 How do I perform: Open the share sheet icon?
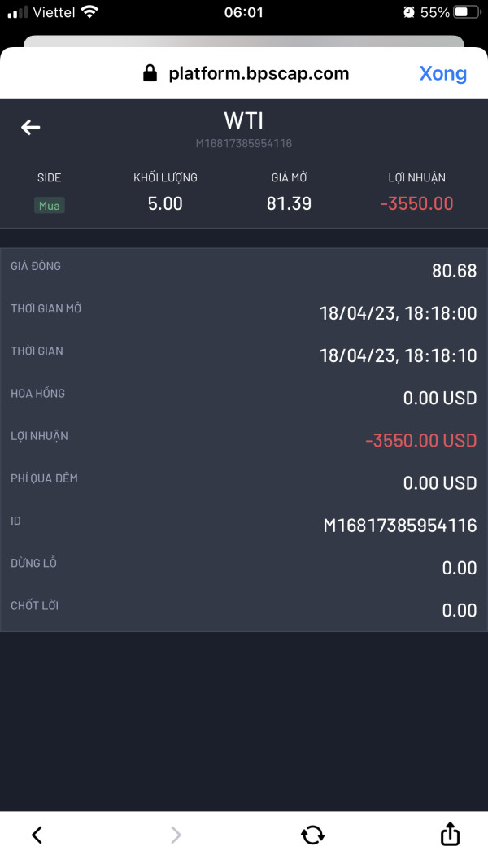click(450, 834)
